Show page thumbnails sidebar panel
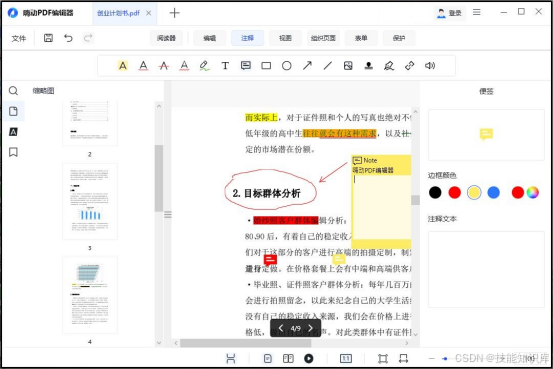Viewport: 553px width, 369px height. click(13, 111)
